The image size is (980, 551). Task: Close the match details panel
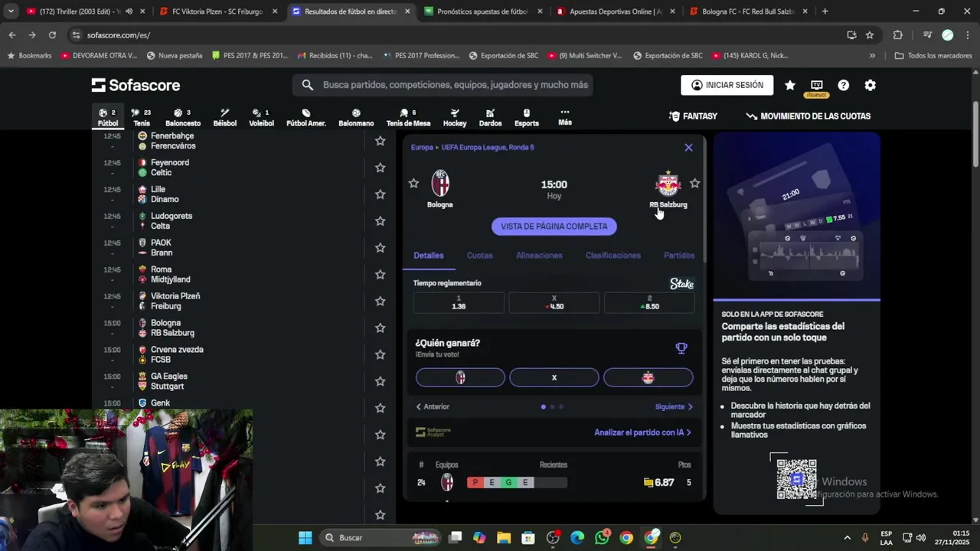688,148
